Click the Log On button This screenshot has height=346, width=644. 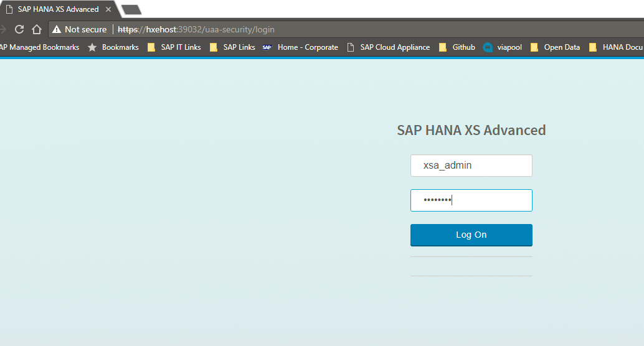point(471,235)
